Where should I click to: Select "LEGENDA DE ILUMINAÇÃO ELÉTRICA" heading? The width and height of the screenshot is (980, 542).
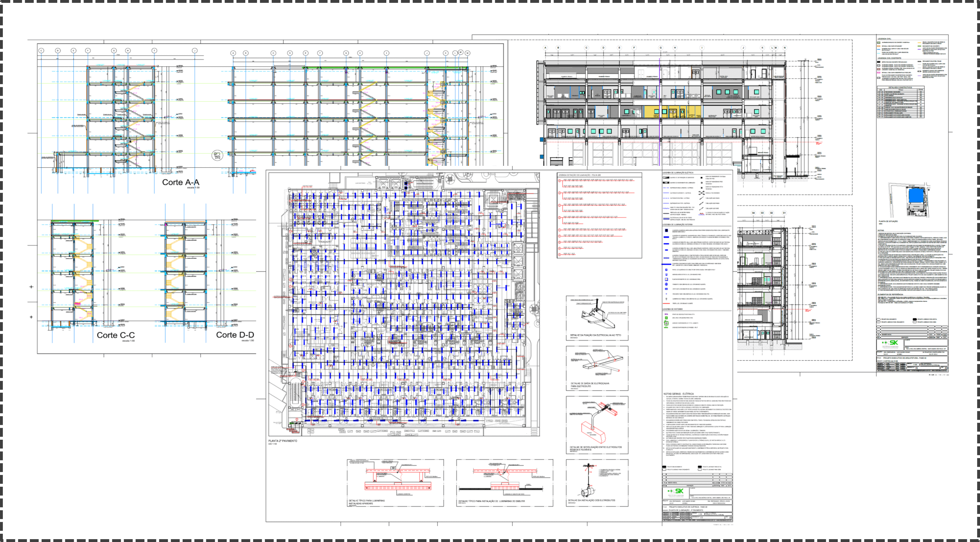click(x=678, y=172)
